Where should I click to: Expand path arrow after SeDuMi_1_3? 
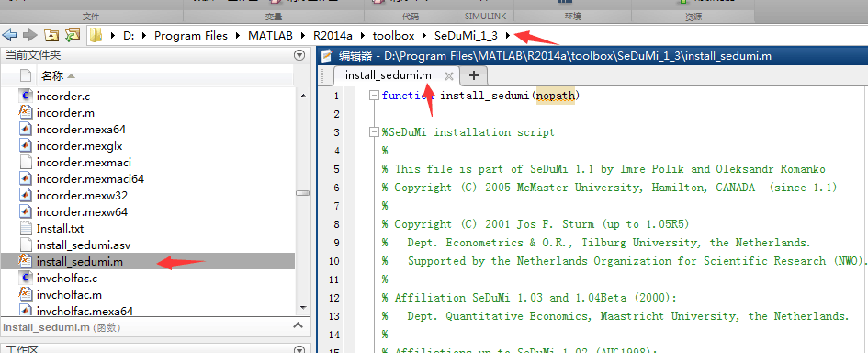[508, 36]
